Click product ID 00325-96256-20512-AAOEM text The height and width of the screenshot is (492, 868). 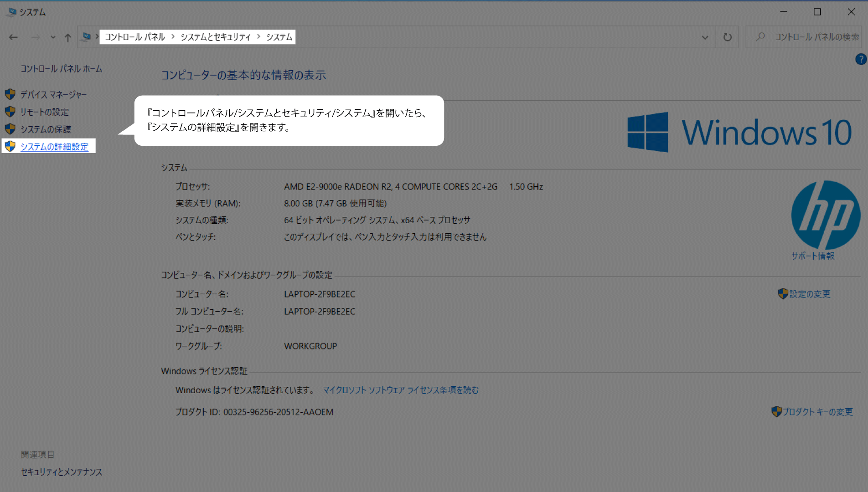point(278,412)
